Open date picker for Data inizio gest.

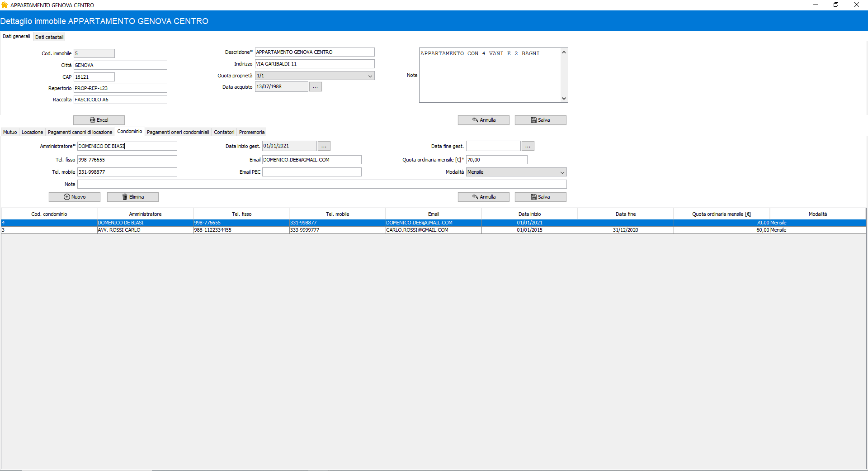coord(324,146)
